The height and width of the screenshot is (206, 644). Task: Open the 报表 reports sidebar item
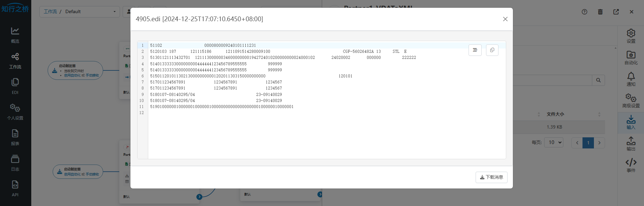[15, 137]
